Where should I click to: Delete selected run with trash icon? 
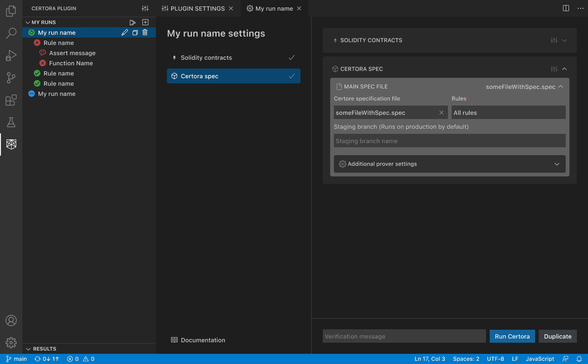tap(145, 32)
